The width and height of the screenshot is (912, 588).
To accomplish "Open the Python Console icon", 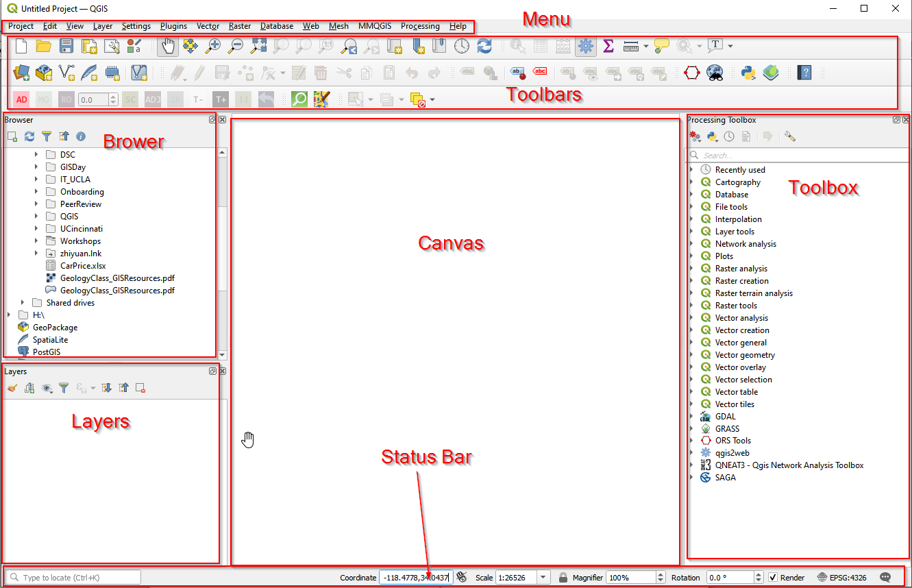I will (x=748, y=73).
